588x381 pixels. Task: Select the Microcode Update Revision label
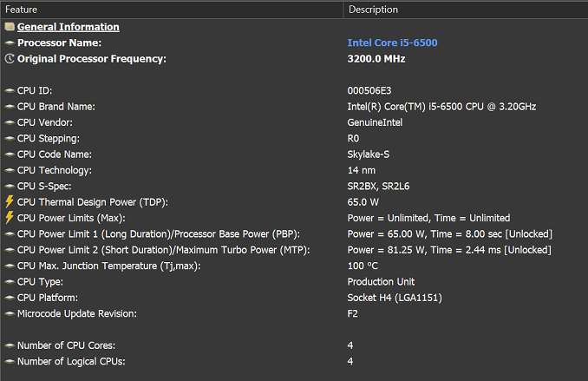click(77, 314)
